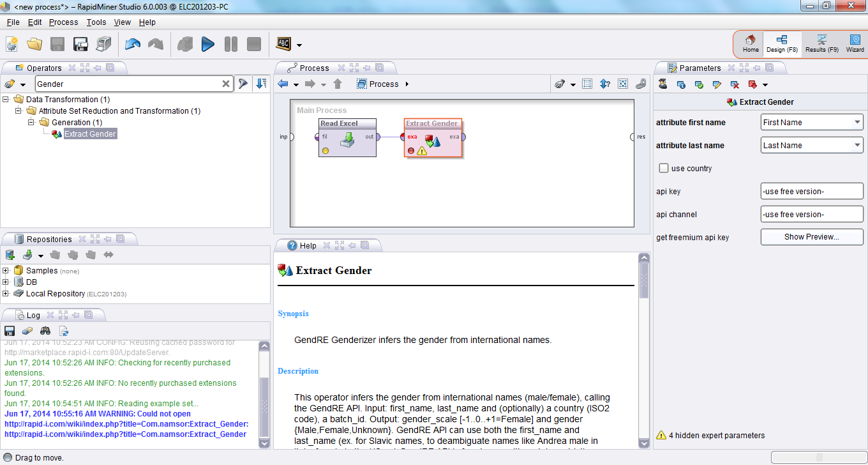Click the Show Preview... button
The image size is (868, 465).
[812, 237]
